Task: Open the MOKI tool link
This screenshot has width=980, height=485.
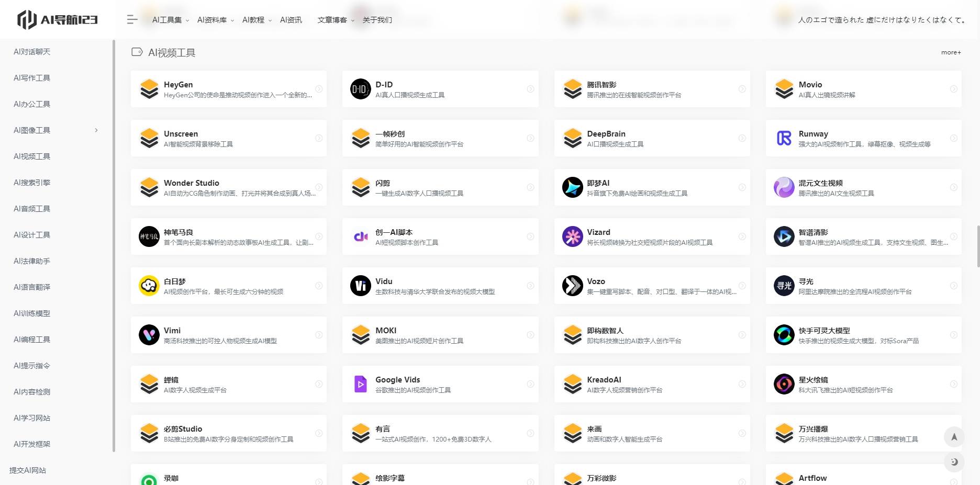Action: [x=440, y=335]
